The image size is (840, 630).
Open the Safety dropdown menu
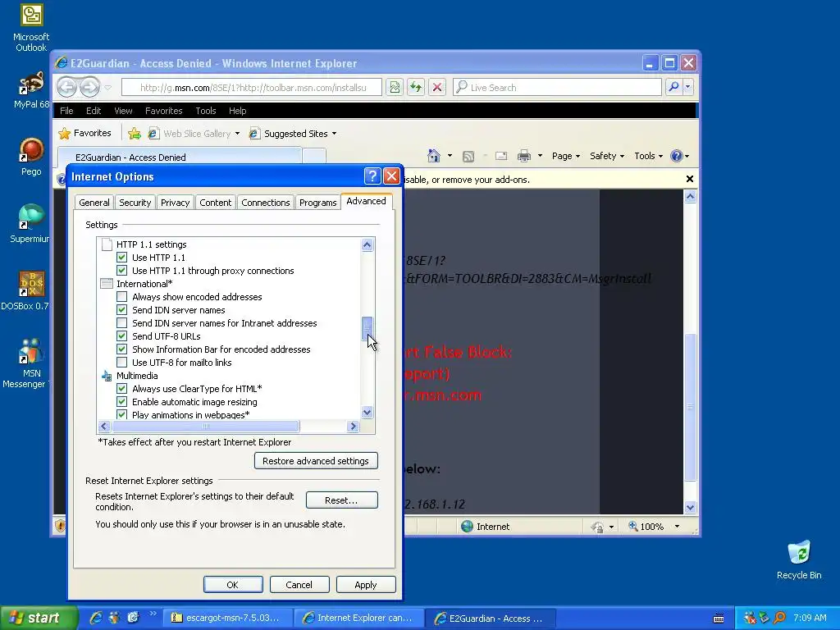[x=607, y=156]
